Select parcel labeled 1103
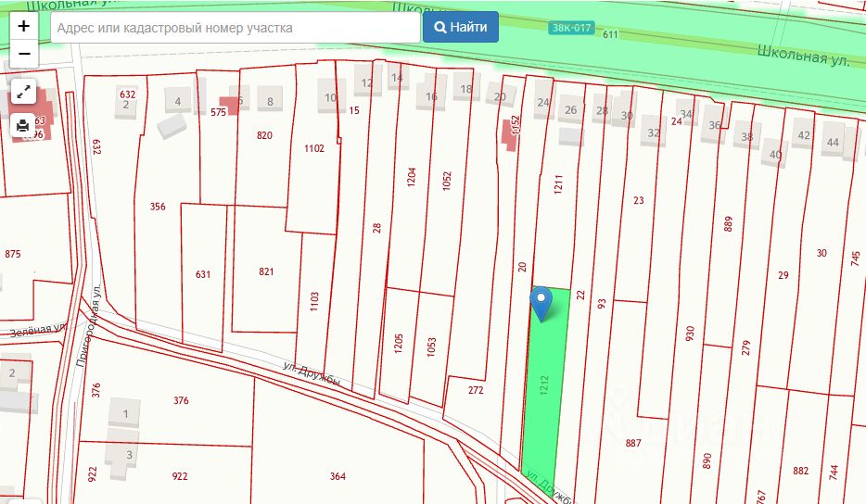The width and height of the screenshot is (866, 504). click(x=314, y=301)
